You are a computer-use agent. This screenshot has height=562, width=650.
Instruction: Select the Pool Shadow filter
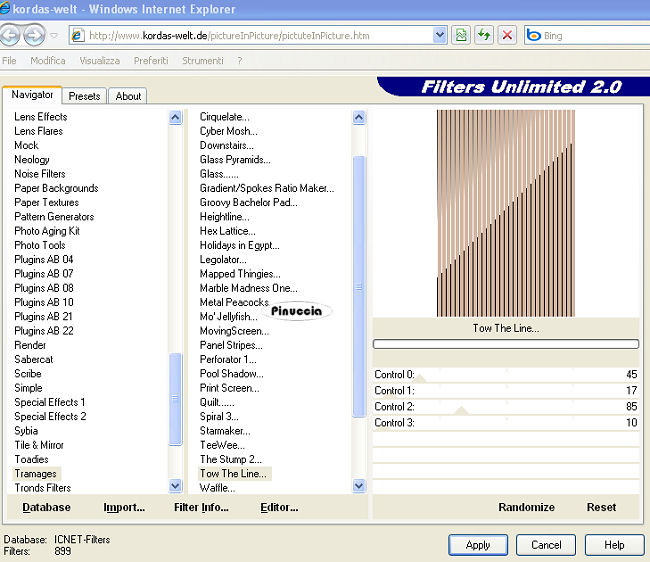(x=231, y=374)
